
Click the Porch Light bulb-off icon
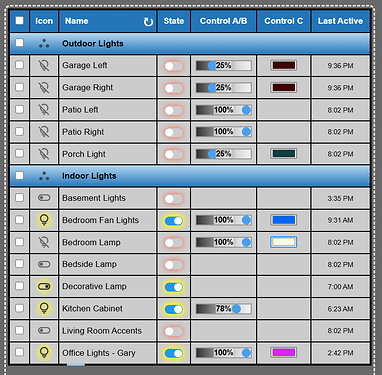click(44, 154)
